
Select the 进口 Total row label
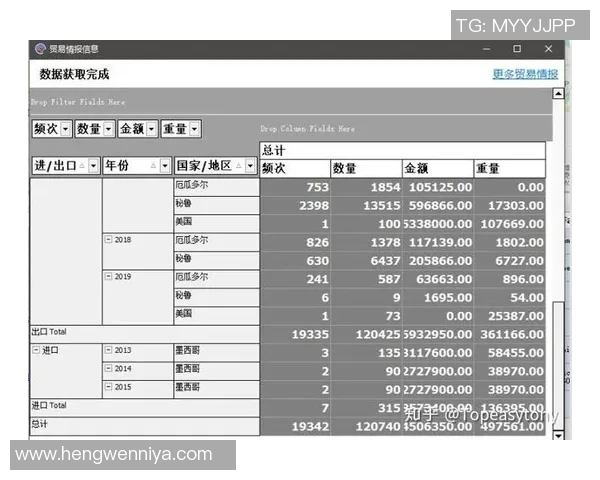pos(145,408)
